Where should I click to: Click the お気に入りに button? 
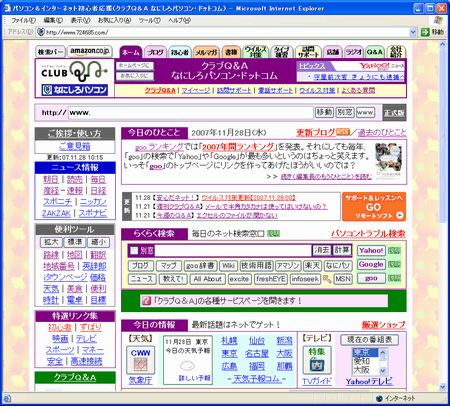(135, 76)
